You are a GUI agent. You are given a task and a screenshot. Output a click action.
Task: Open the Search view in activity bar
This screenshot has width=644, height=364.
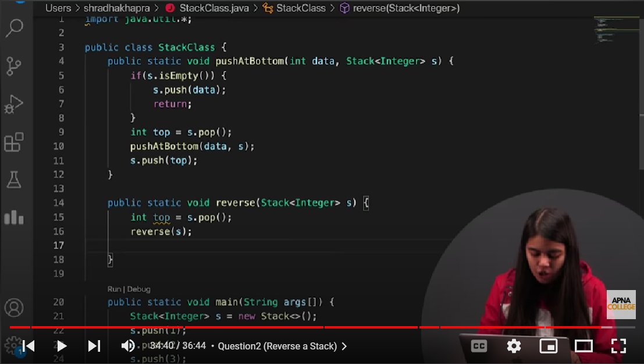click(14, 29)
